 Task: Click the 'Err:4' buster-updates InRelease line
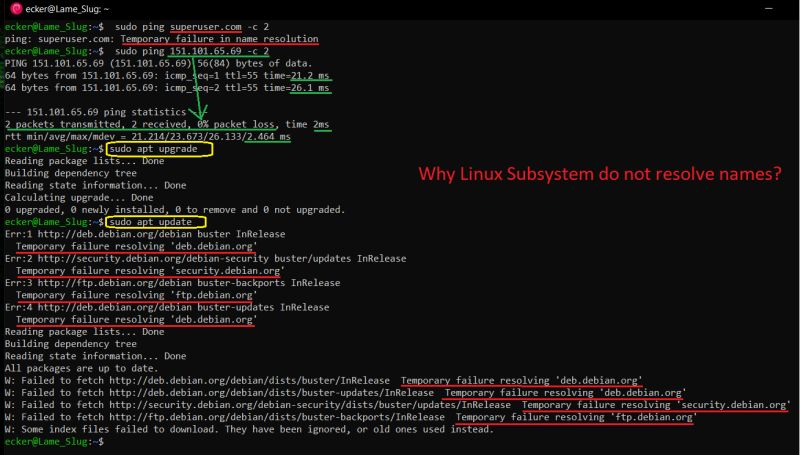pyautogui.click(x=167, y=308)
